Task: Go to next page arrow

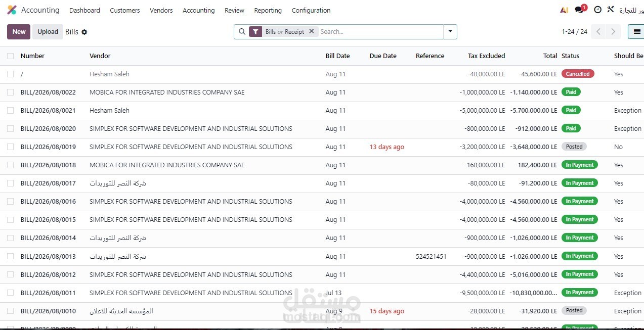Action: (x=613, y=32)
